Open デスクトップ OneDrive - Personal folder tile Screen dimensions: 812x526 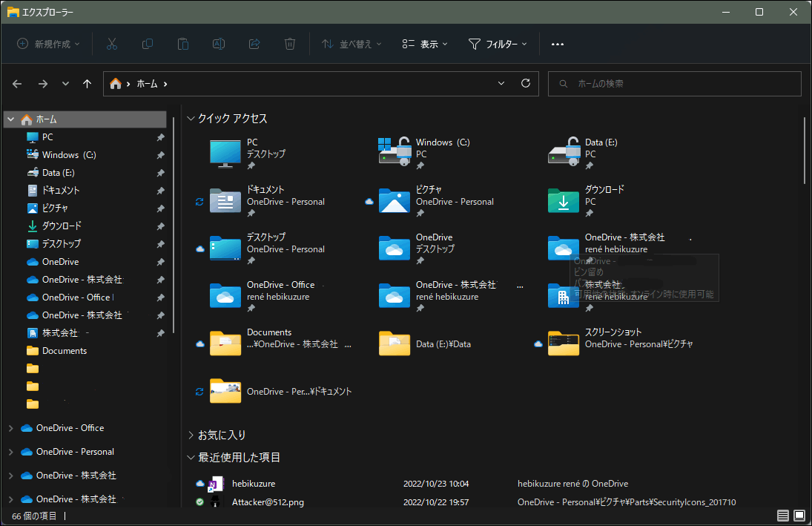tap(267, 249)
